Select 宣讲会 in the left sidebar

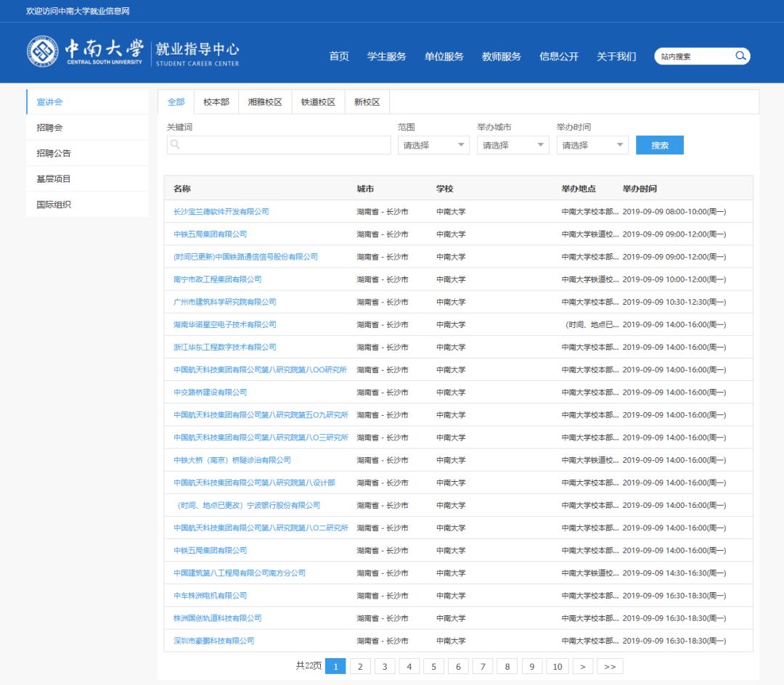(x=88, y=102)
